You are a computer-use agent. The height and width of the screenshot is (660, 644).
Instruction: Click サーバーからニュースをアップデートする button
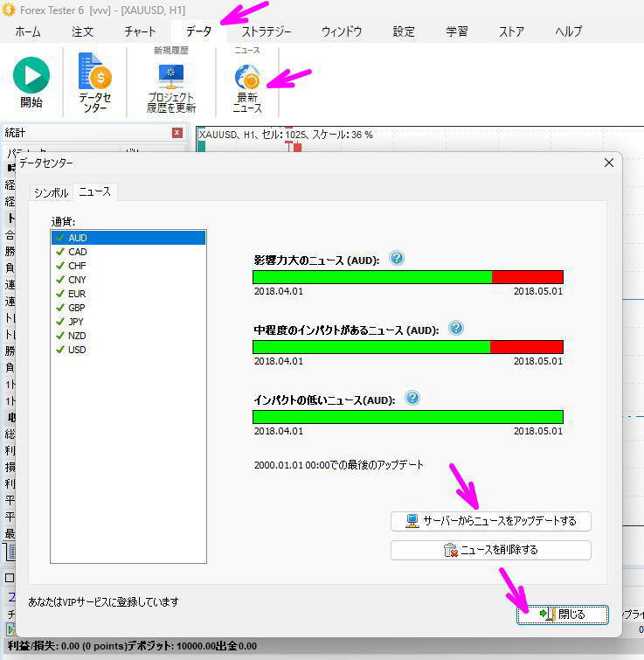491,521
